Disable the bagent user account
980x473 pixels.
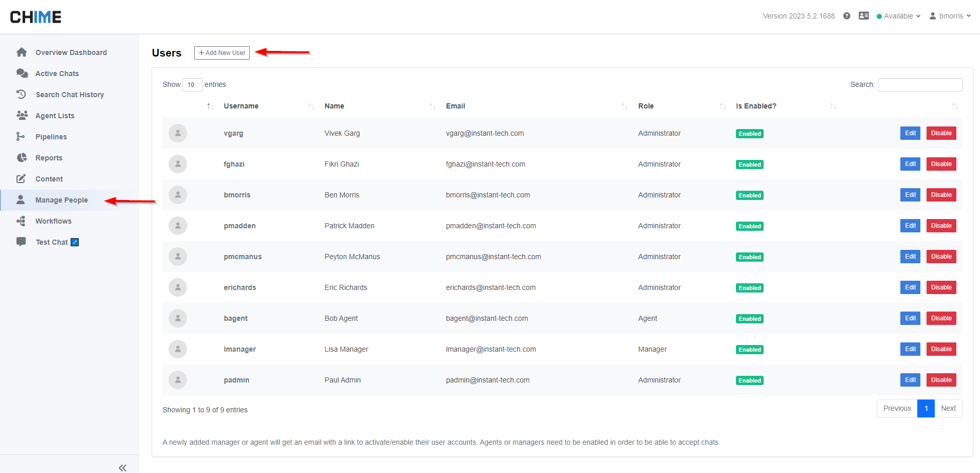[940, 318]
